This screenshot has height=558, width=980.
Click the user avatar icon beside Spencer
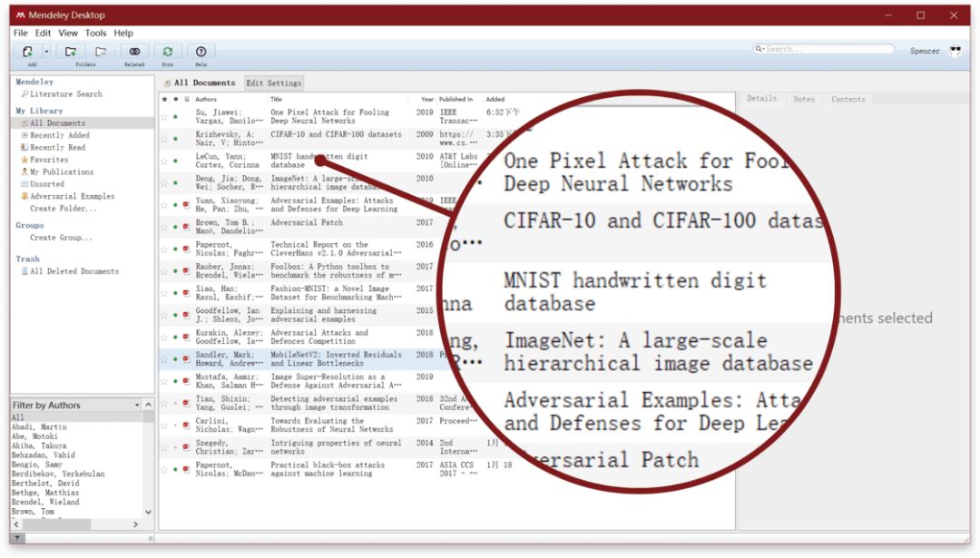point(955,51)
